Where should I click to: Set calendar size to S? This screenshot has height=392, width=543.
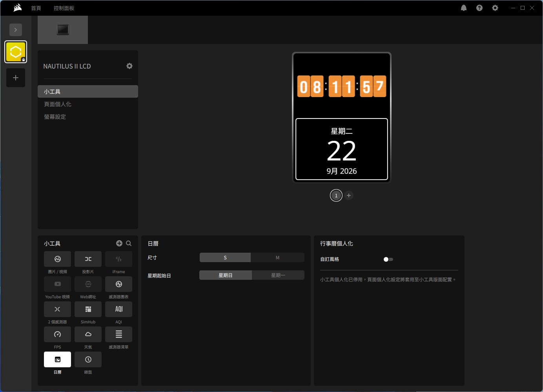tap(225, 257)
